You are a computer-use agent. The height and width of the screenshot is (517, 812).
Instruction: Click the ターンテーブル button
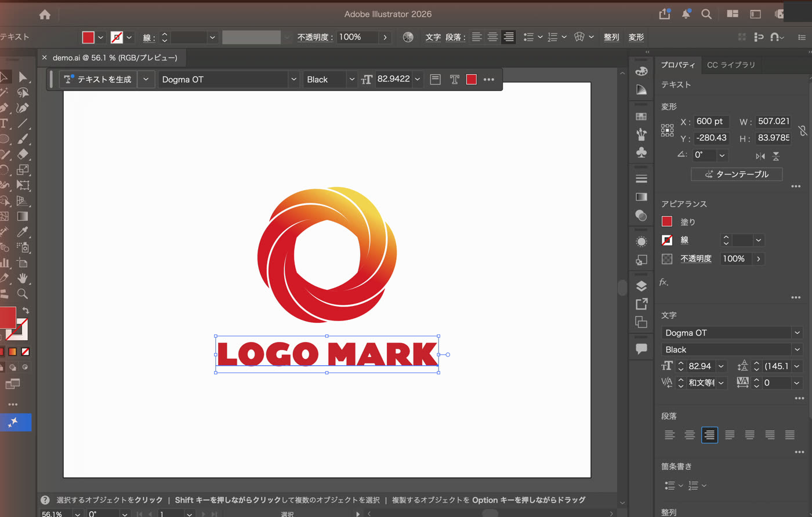pyautogui.click(x=737, y=174)
